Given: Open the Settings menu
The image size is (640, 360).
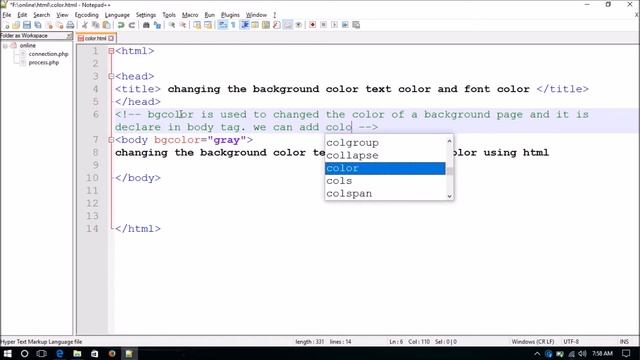Looking at the screenshot, I should pyautogui.click(x=146, y=15).
